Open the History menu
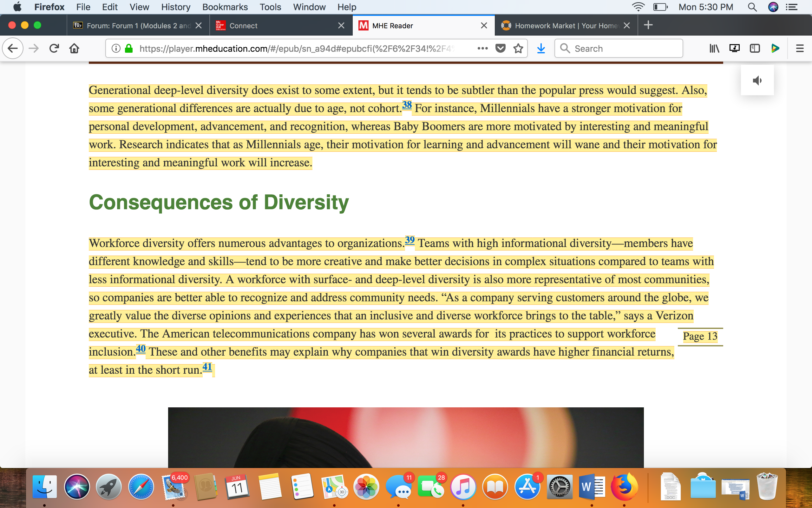The image size is (812, 508). [x=175, y=7]
